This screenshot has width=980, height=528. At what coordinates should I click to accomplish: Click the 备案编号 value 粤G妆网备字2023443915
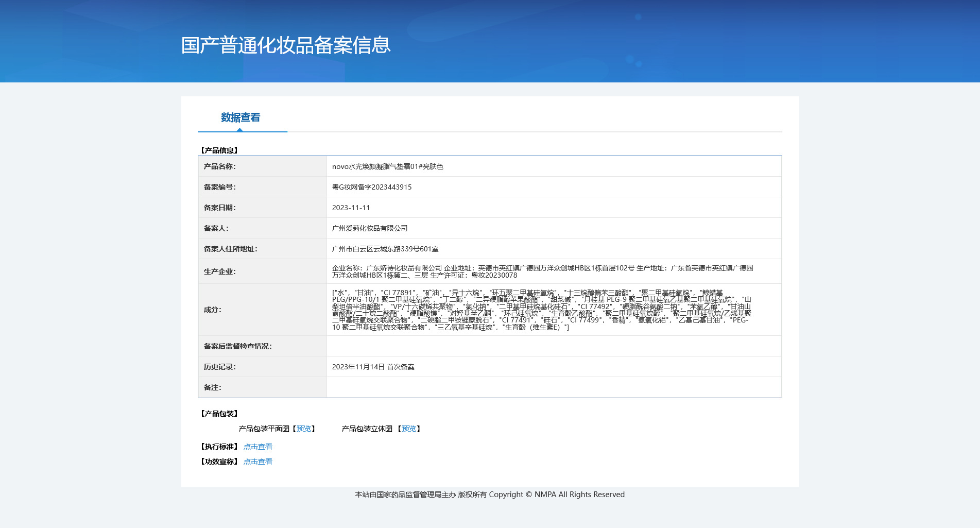[372, 187]
